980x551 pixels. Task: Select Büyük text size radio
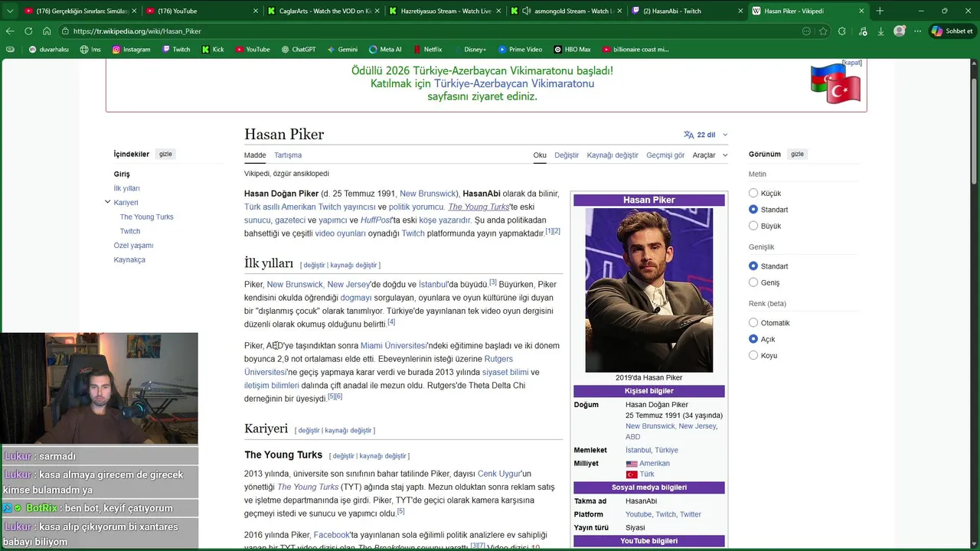tap(753, 226)
